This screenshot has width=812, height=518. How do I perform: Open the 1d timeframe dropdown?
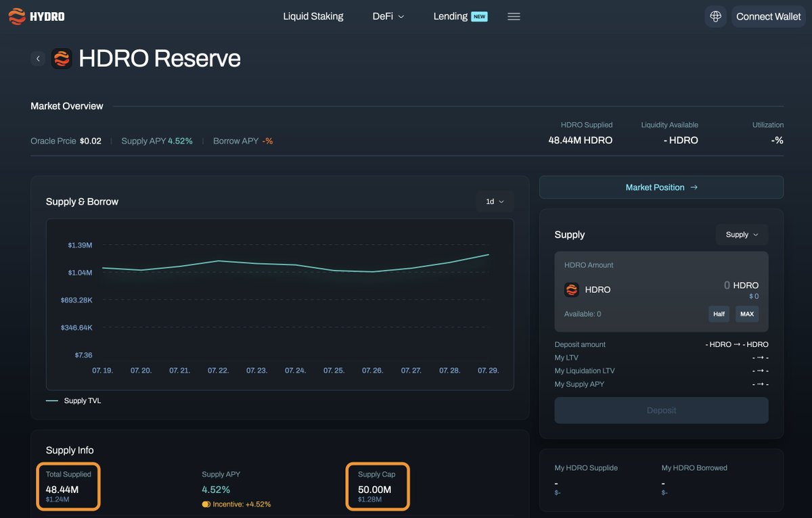point(495,202)
